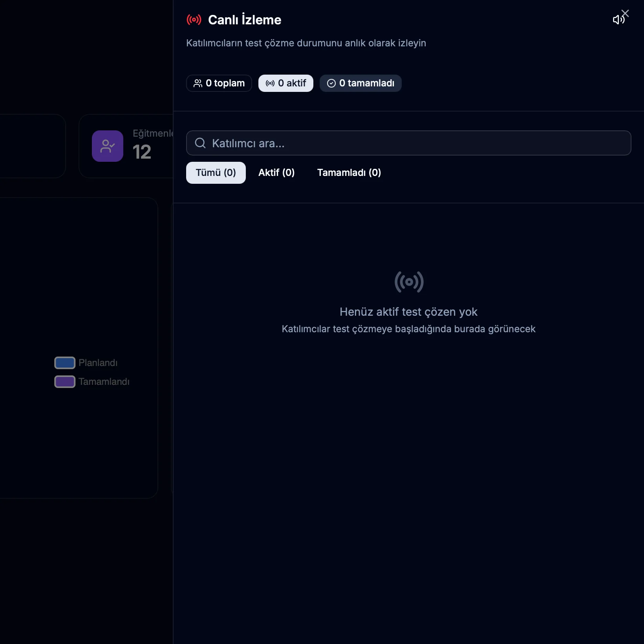This screenshot has height=644, width=644.
Task: Toggle the Planlandı legend label
Action: coord(98,363)
